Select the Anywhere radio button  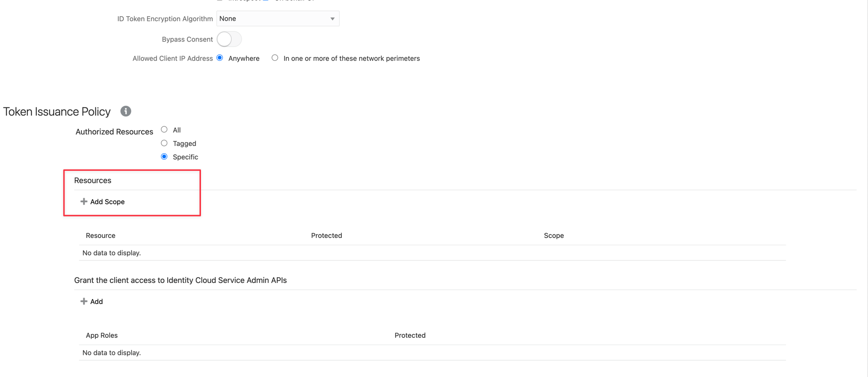pos(220,58)
